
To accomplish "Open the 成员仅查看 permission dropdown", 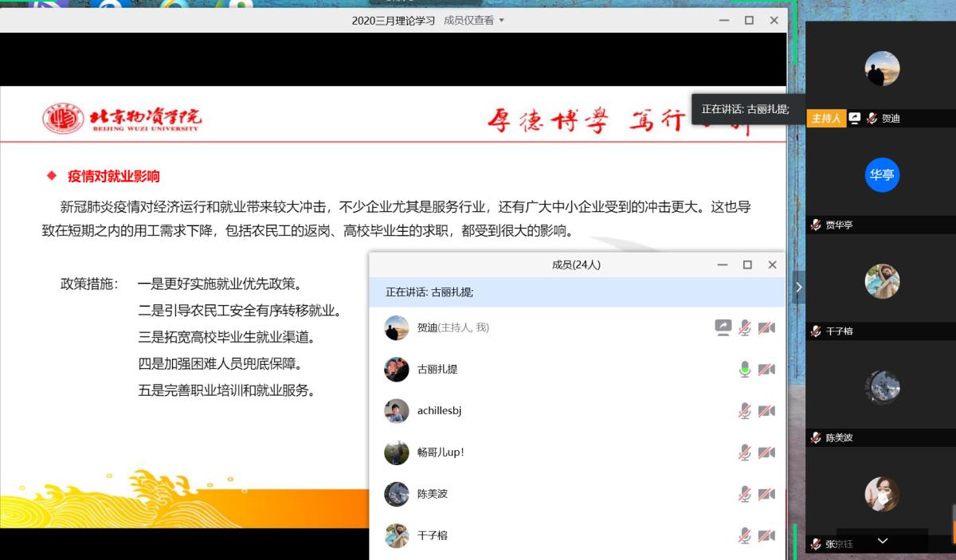I will [475, 21].
